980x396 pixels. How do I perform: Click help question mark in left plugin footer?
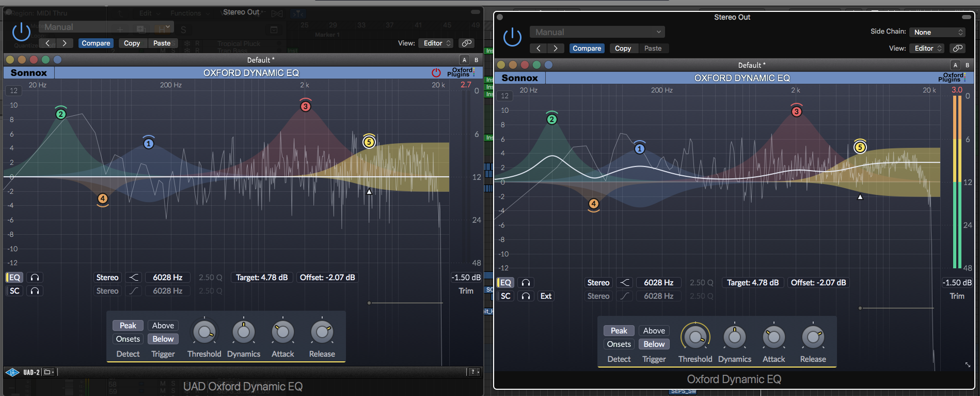[473, 372]
